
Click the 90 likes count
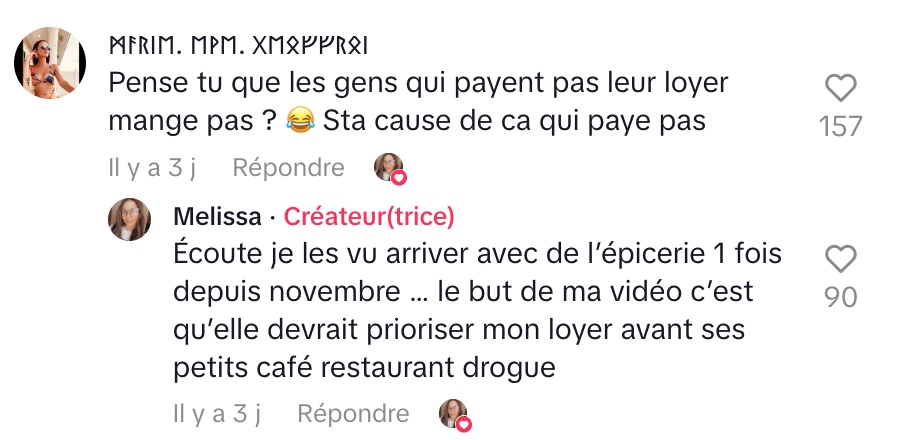[x=840, y=296]
